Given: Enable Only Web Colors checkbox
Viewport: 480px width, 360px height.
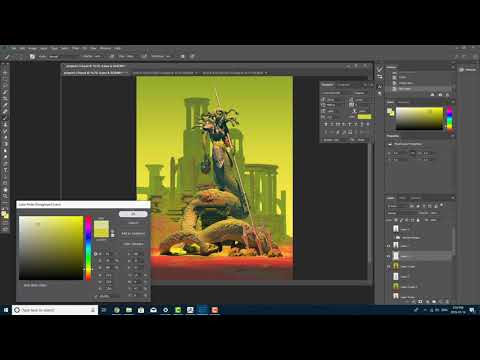Looking at the screenshot, I should [x=21, y=286].
